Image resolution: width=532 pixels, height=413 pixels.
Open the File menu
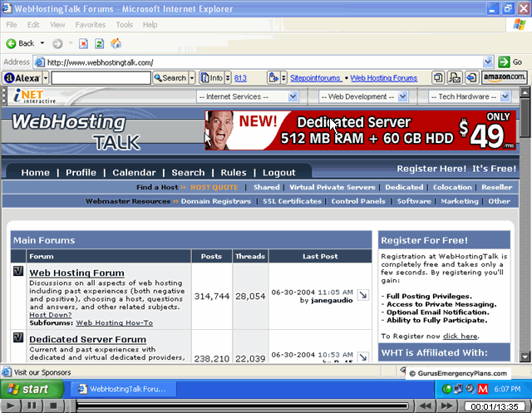(x=11, y=25)
